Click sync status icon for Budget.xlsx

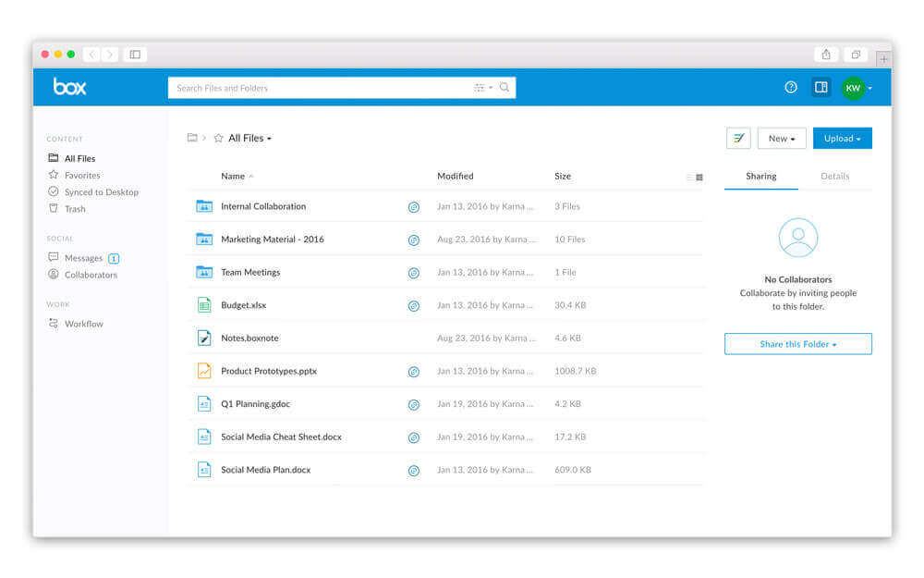414,306
